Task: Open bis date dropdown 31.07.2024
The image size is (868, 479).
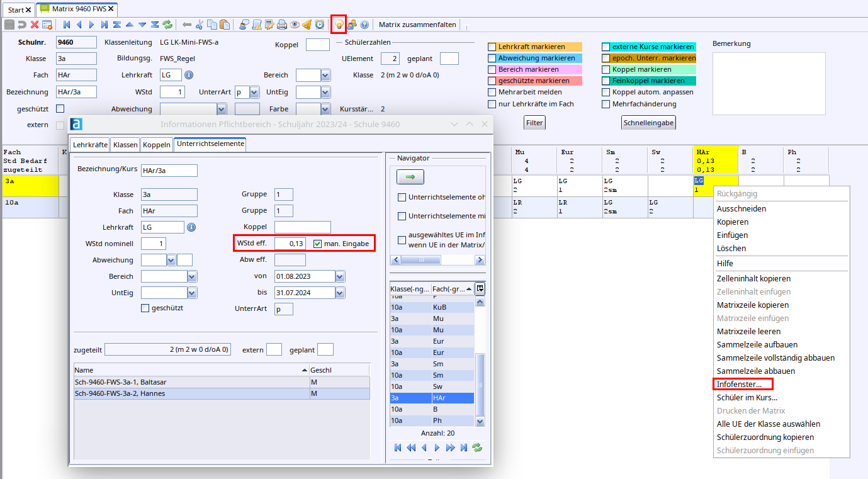Action: tap(341, 292)
